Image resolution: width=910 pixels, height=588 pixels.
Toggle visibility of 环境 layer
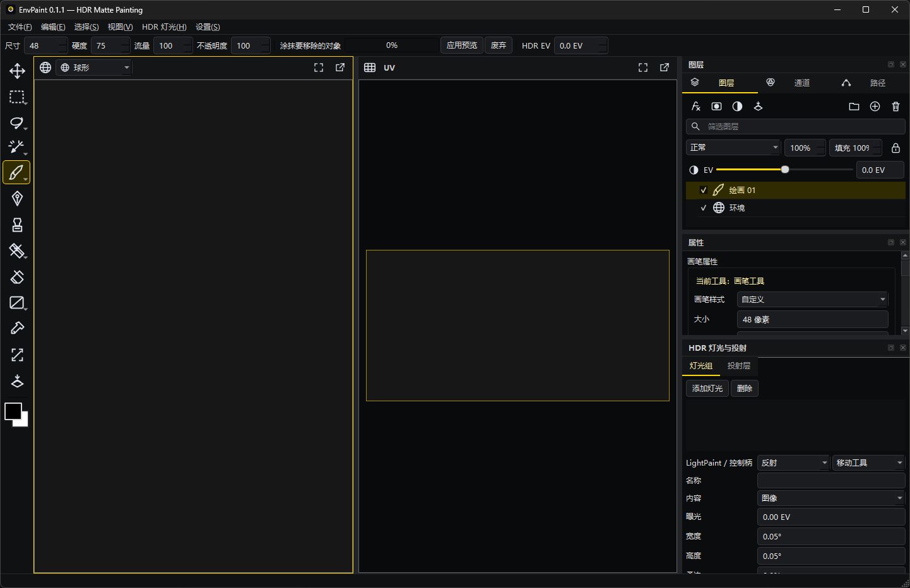click(x=703, y=208)
